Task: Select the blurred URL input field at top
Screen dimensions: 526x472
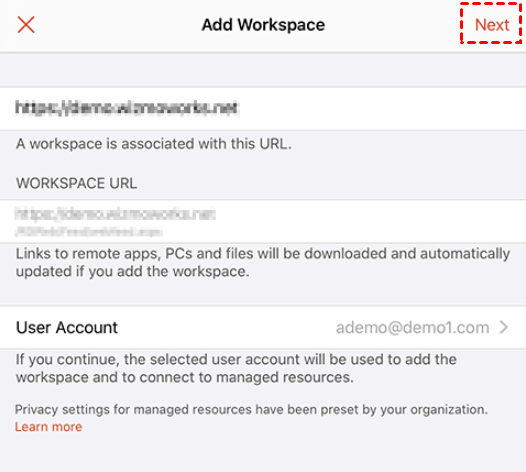Action: pos(263,109)
